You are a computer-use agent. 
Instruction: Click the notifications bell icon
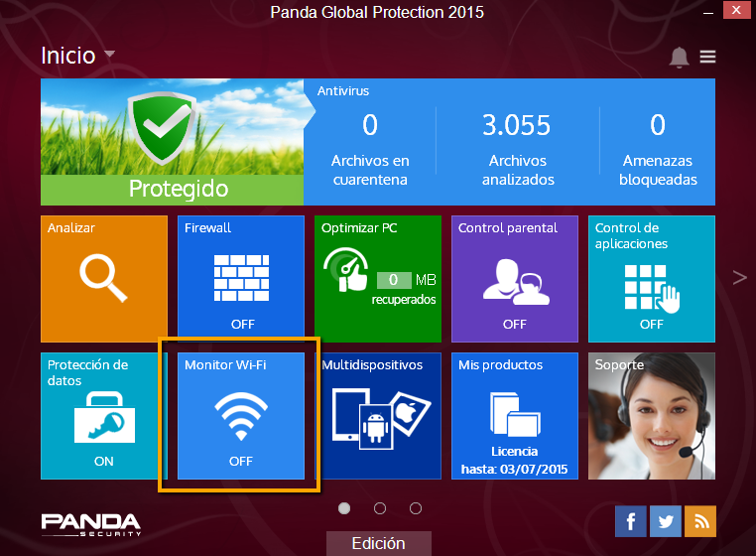[679, 57]
